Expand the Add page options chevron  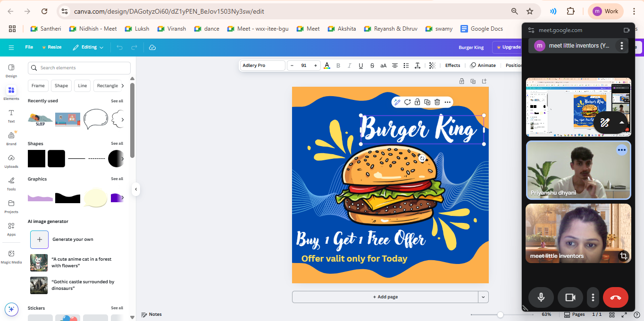484,297
